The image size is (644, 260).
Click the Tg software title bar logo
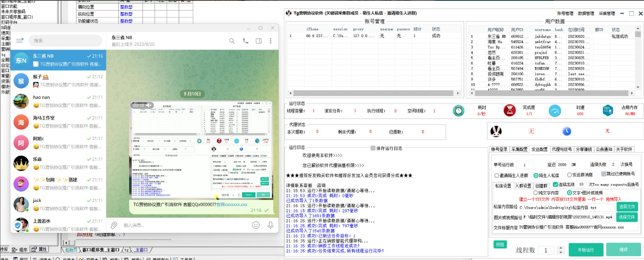pos(289,13)
